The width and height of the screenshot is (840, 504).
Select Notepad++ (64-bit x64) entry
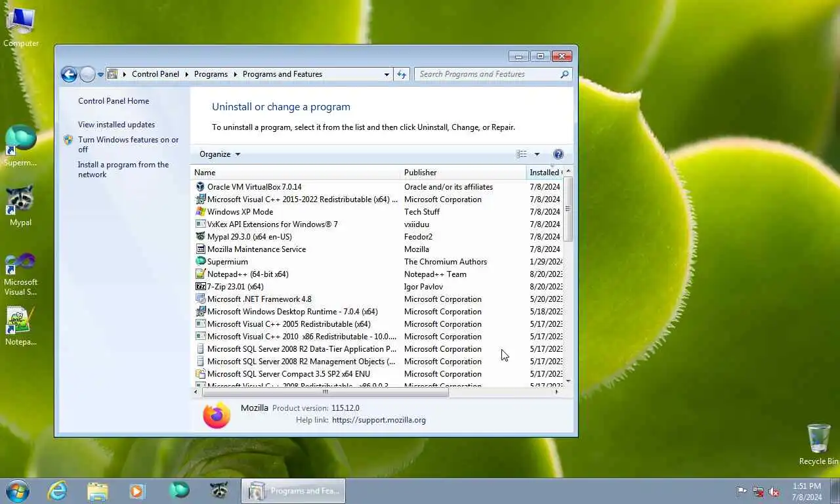(377, 274)
